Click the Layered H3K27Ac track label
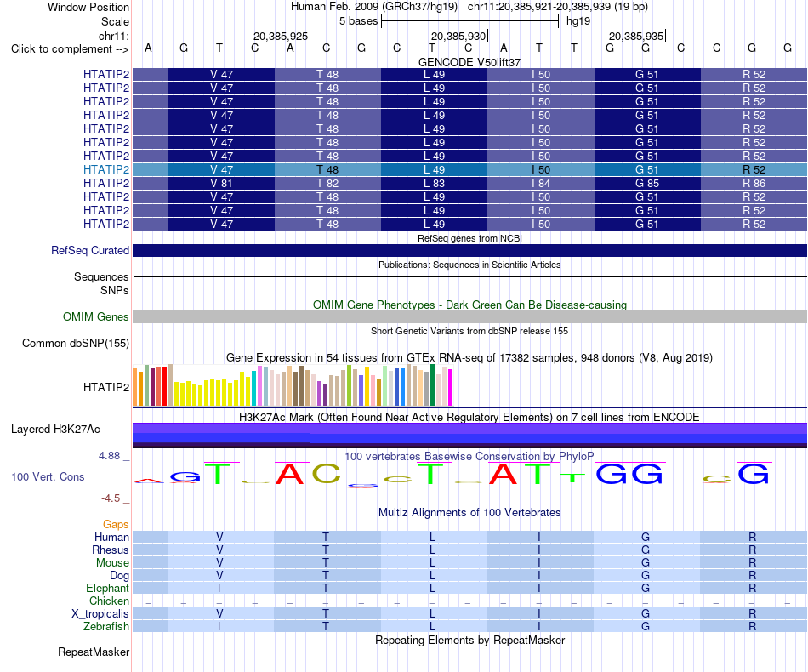The width and height of the screenshot is (808, 672). [55, 430]
